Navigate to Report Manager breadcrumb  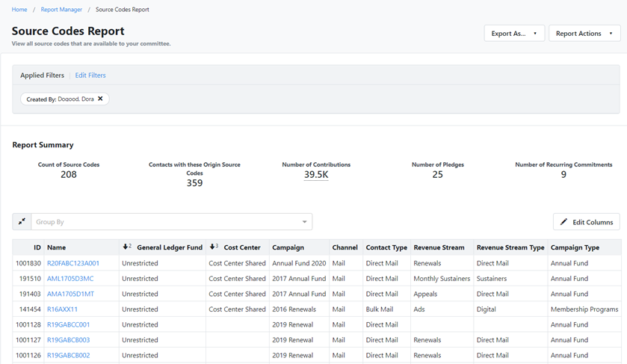61,10
